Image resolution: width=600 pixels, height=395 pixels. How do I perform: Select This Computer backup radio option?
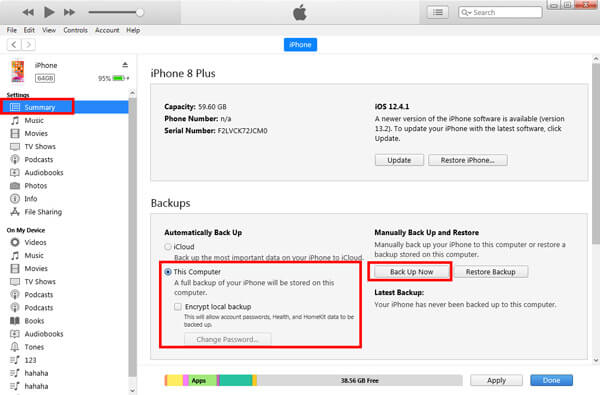point(168,272)
